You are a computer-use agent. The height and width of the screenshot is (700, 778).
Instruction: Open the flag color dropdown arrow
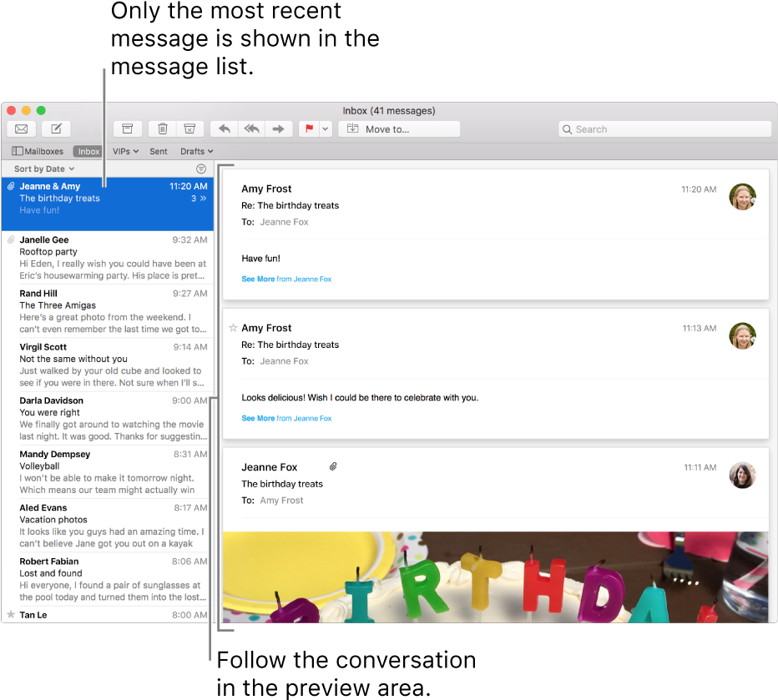[326, 128]
